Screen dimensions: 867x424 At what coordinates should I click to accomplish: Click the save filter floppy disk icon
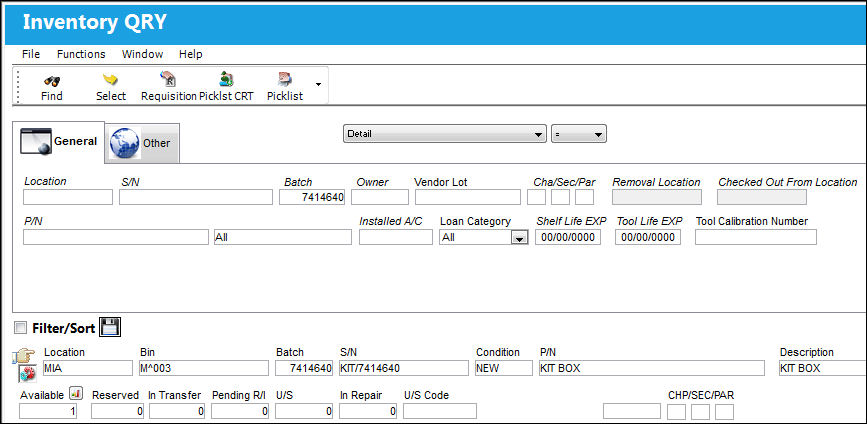(109, 327)
